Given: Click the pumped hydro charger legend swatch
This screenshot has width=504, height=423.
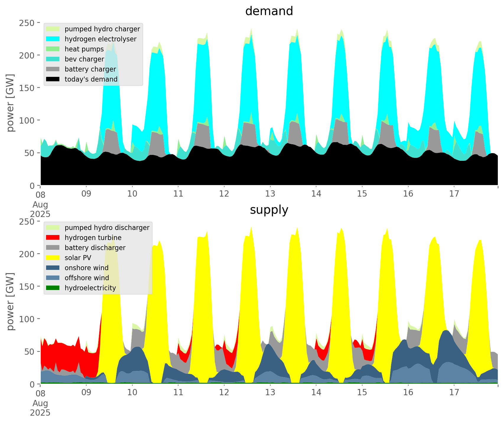Looking at the screenshot, I should tap(53, 29).
